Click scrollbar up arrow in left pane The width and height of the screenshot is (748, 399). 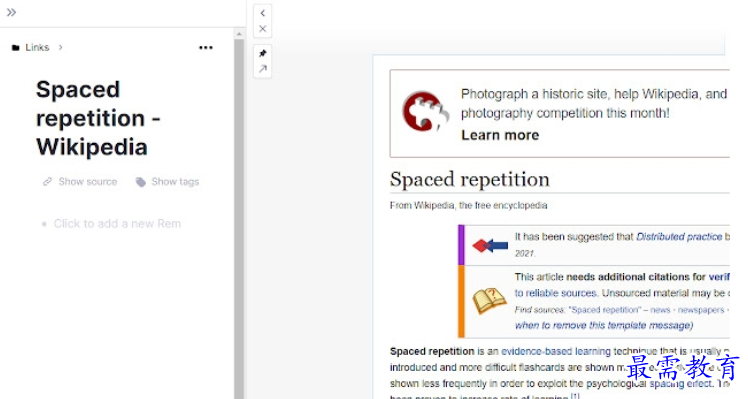coord(239,34)
